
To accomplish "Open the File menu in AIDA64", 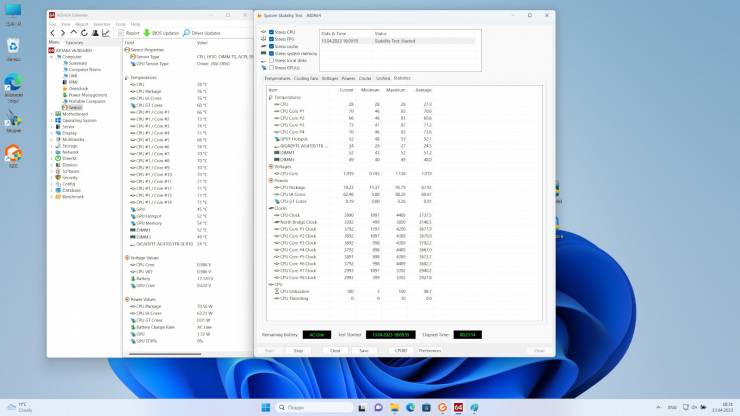I will pos(52,24).
